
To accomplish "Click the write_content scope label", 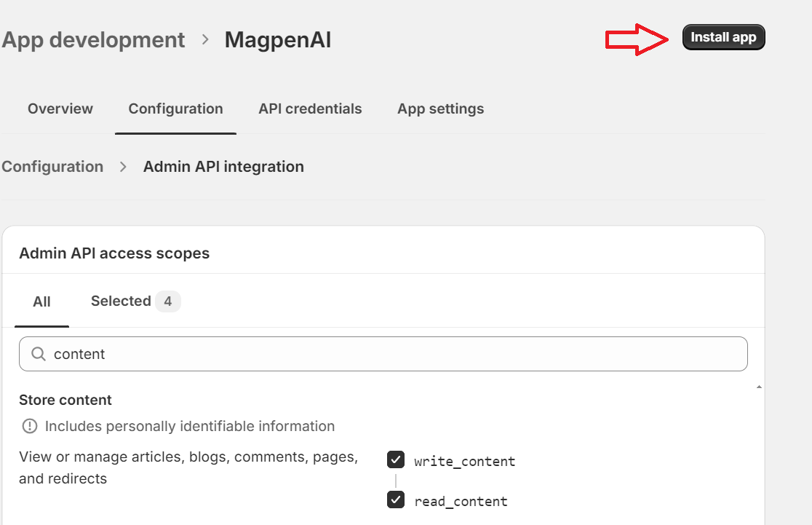I will (464, 461).
